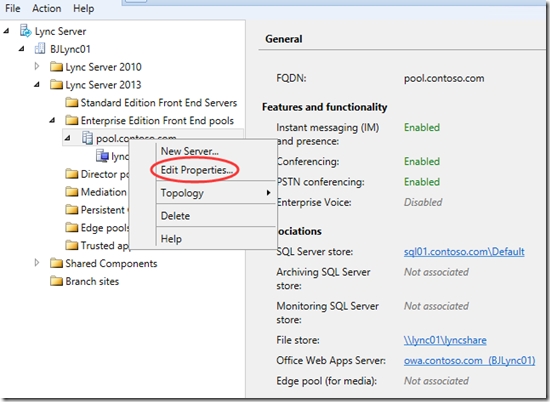550x402 pixels.
Task: Click the Edge pools folder icon
Action: [x=72, y=228]
